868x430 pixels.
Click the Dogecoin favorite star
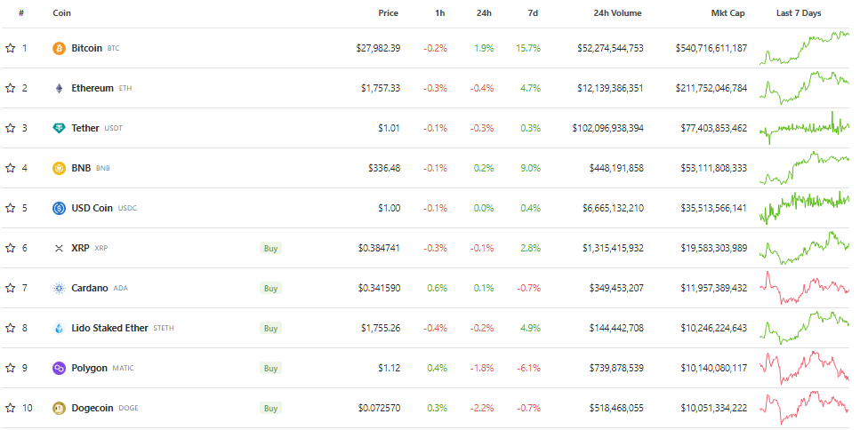pos(10,408)
